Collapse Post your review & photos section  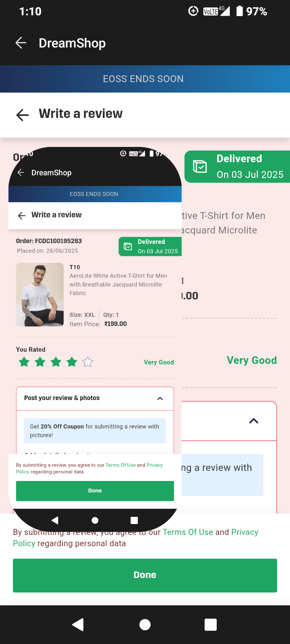(160, 398)
